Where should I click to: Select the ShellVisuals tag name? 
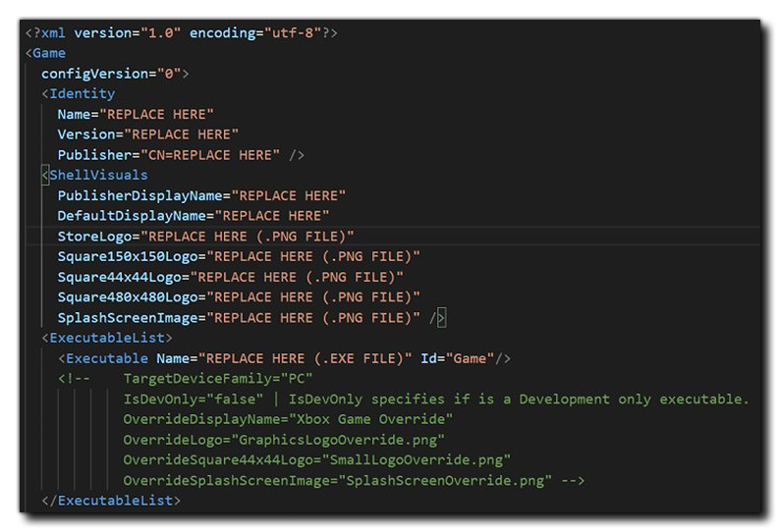tap(98, 175)
